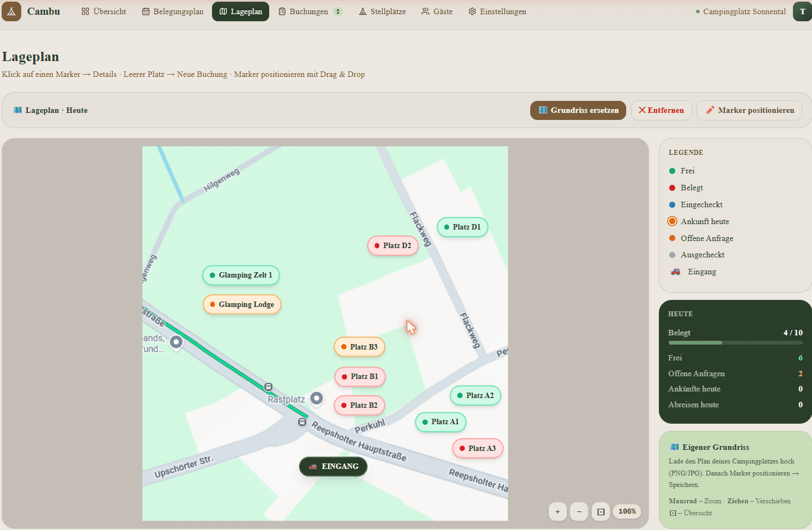
Task: Click the Grundriss ersetzen button
Action: (578, 110)
